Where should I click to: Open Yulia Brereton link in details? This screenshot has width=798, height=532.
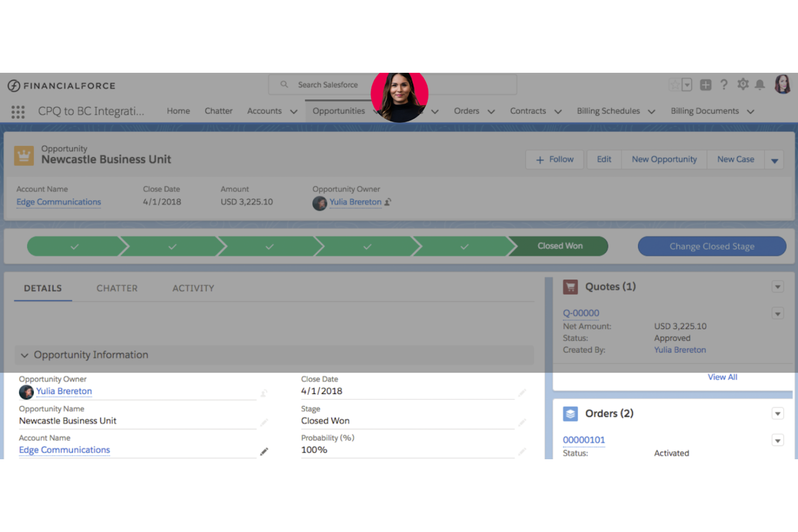[x=64, y=391]
